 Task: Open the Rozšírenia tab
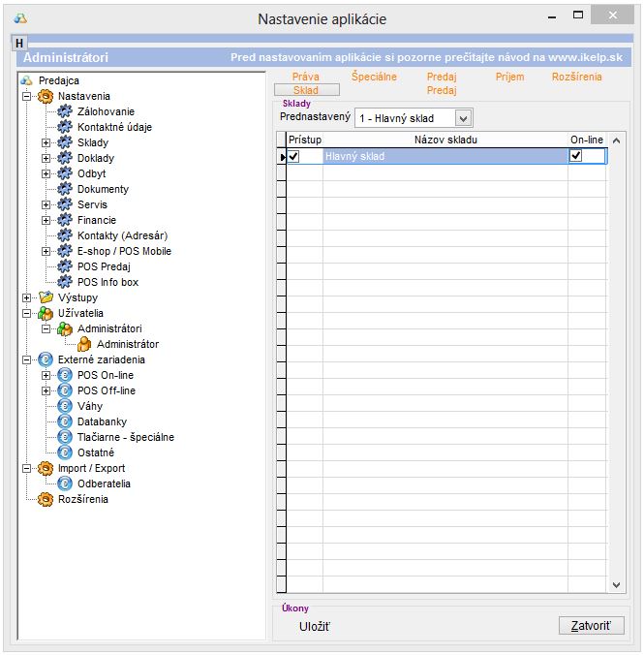click(576, 77)
